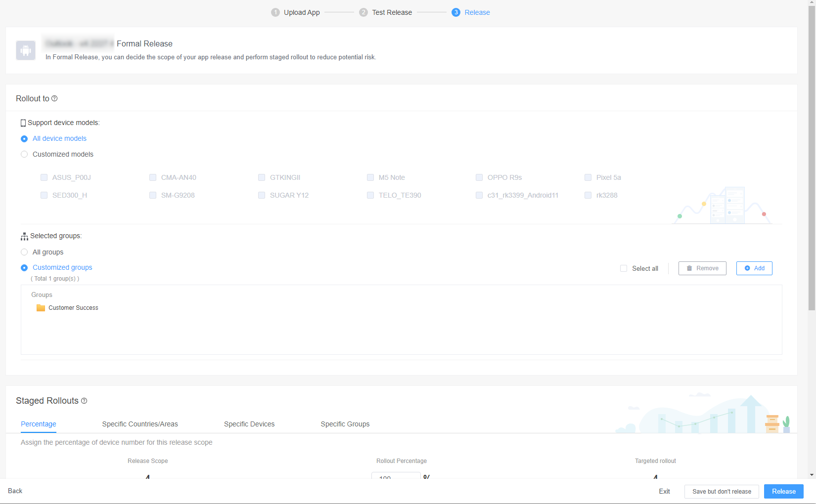Image resolution: width=816 pixels, height=504 pixels.
Task: Tick the Pixel 5a checkbox
Action: 588,177
